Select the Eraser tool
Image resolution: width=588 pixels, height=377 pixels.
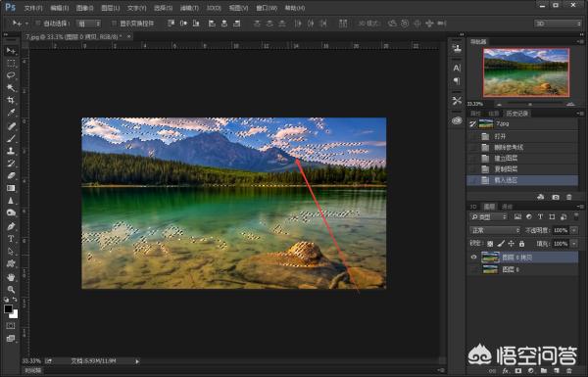[11, 175]
